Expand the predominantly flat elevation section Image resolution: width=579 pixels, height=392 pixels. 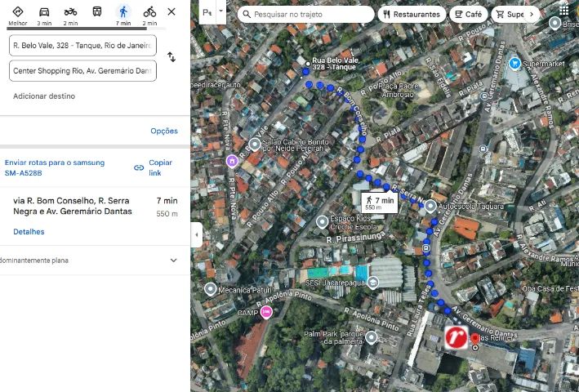tap(173, 261)
